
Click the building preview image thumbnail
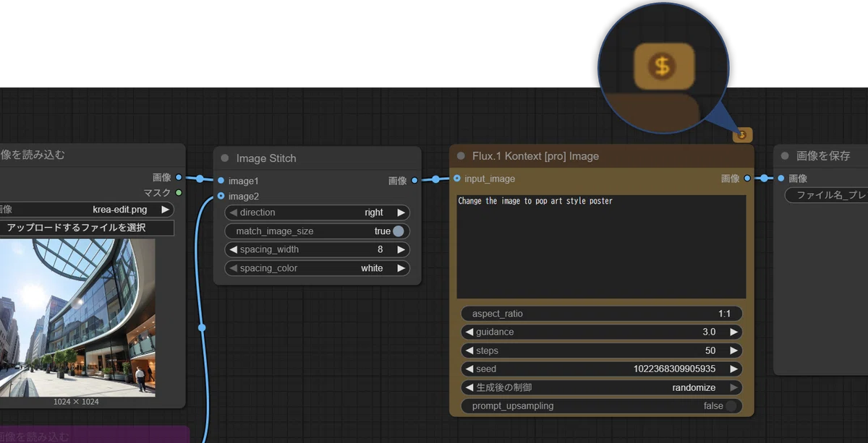tap(77, 318)
